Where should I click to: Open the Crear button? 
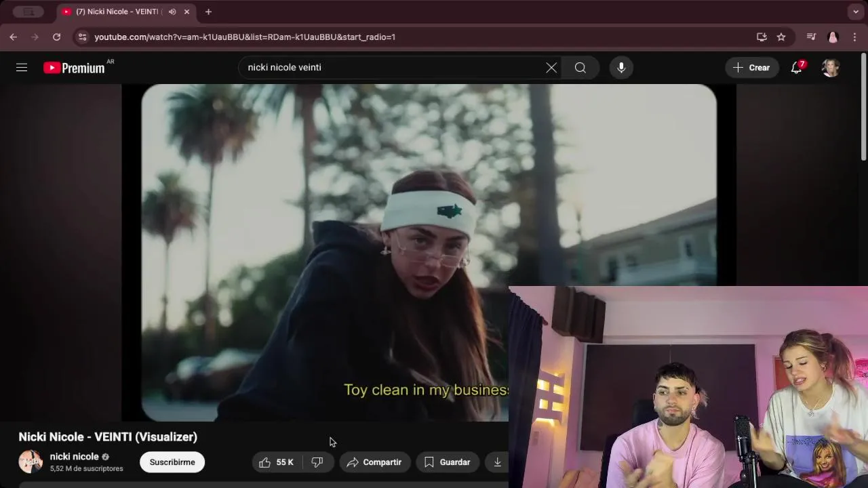[751, 68]
